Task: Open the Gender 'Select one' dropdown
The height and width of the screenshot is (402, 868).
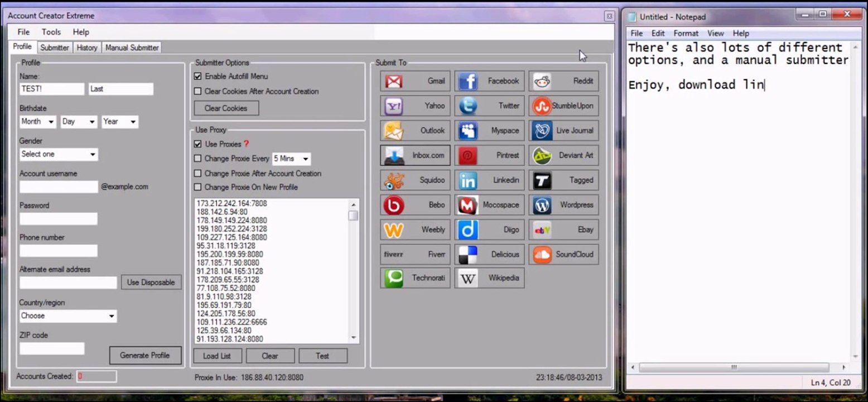Action: [x=59, y=154]
